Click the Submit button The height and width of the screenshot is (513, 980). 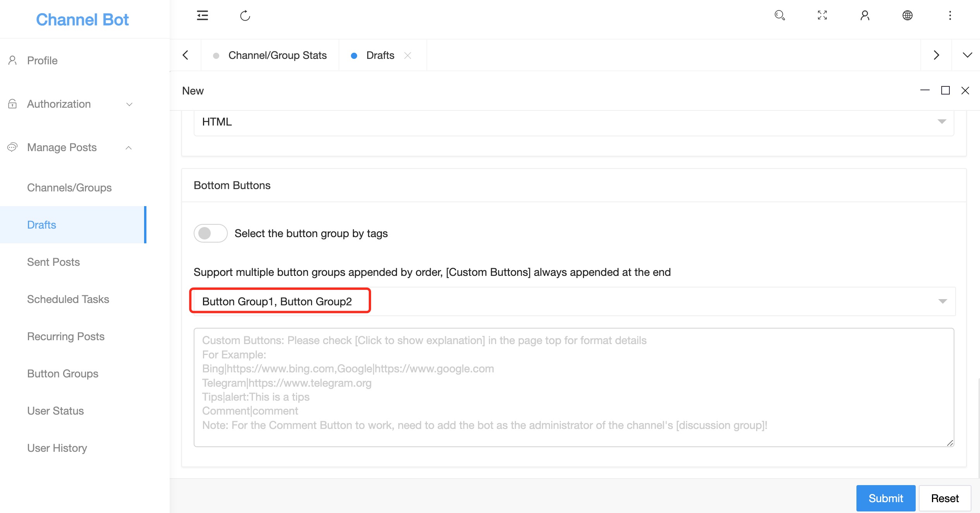click(885, 498)
